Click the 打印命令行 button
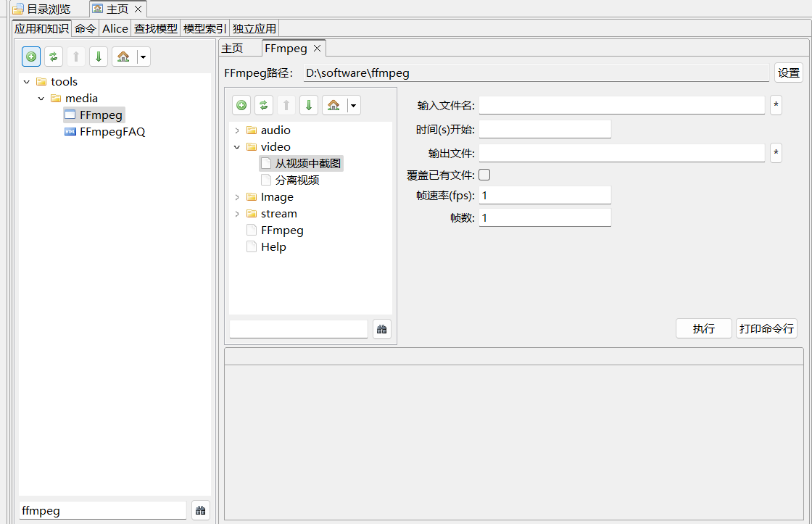 pyautogui.click(x=766, y=329)
